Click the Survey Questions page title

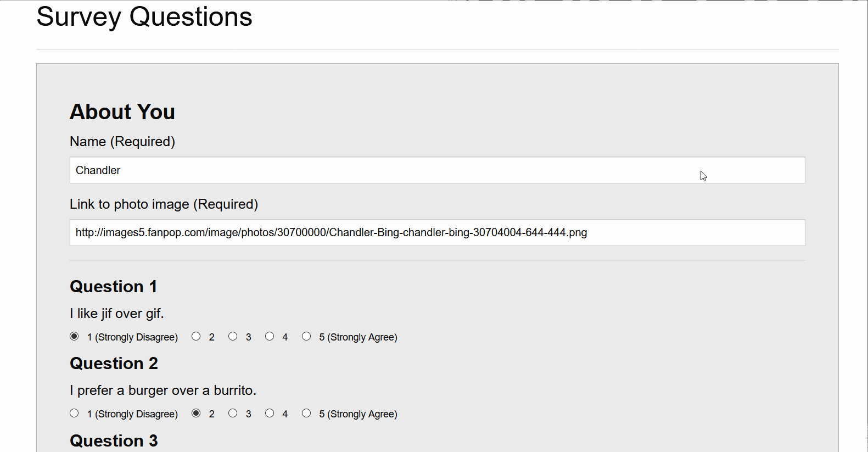pyautogui.click(x=144, y=17)
